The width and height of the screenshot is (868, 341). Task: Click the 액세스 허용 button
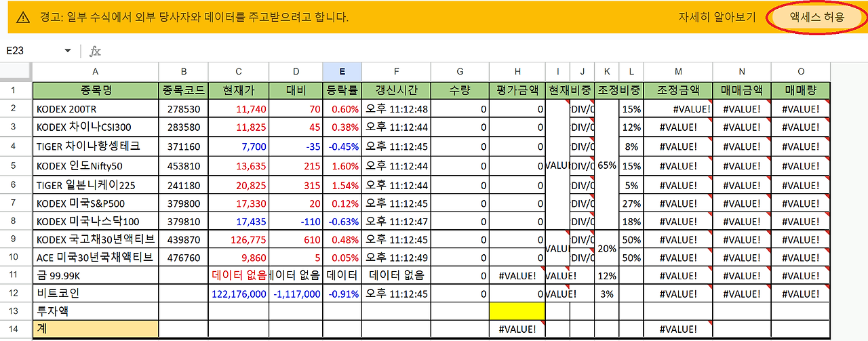click(816, 17)
